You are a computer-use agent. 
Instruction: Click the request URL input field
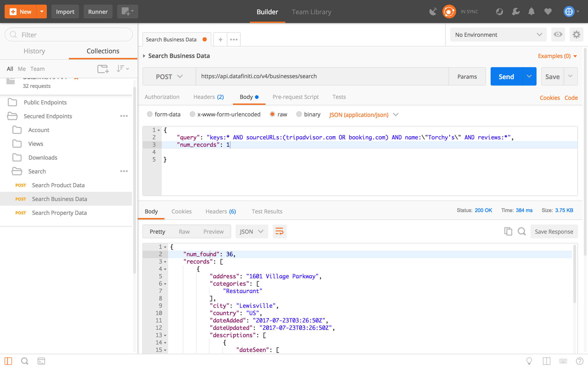click(322, 76)
